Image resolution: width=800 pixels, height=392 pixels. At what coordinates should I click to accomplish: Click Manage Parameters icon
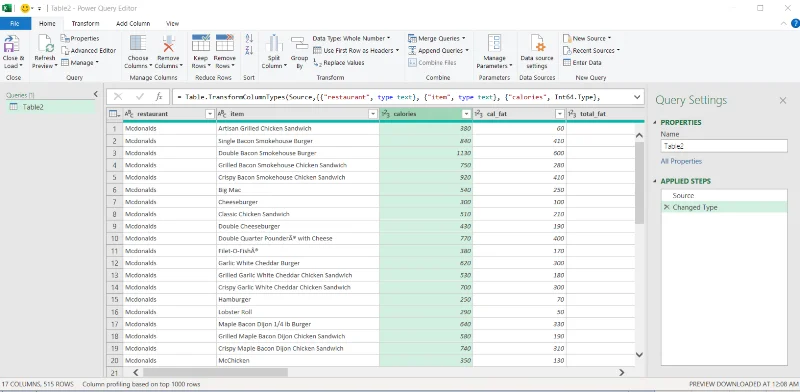pyautogui.click(x=494, y=43)
